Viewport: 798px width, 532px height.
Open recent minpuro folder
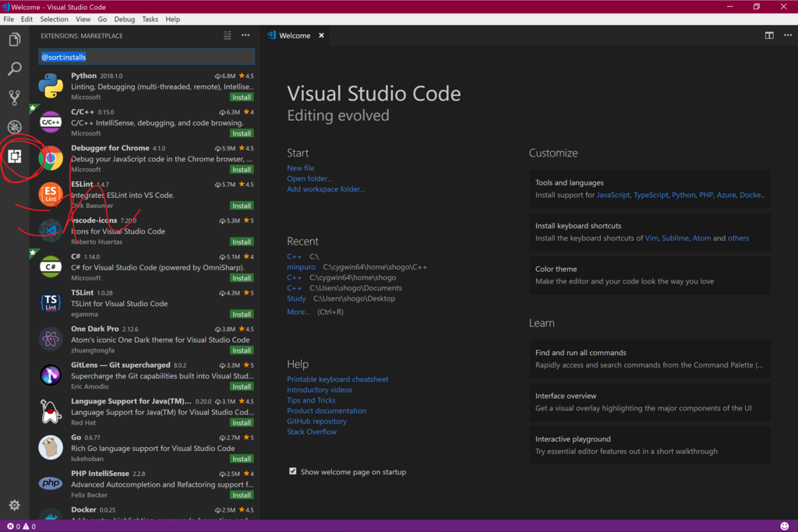[302, 266]
